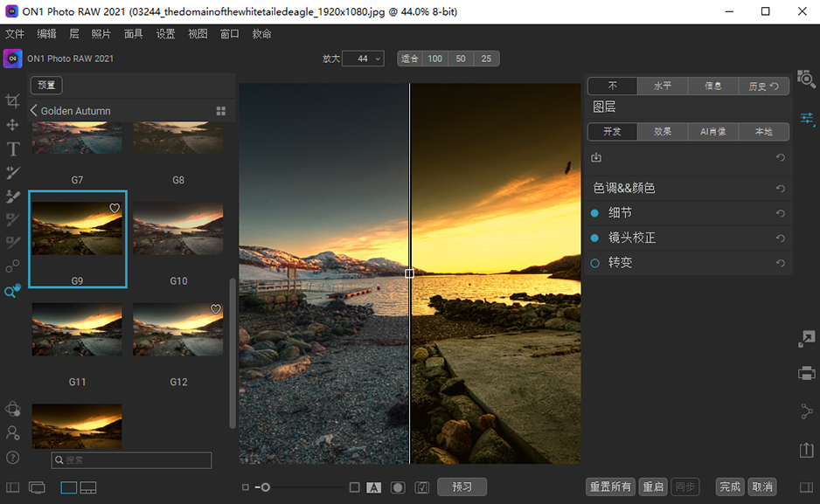Click the 重置所有 button

coord(610,487)
